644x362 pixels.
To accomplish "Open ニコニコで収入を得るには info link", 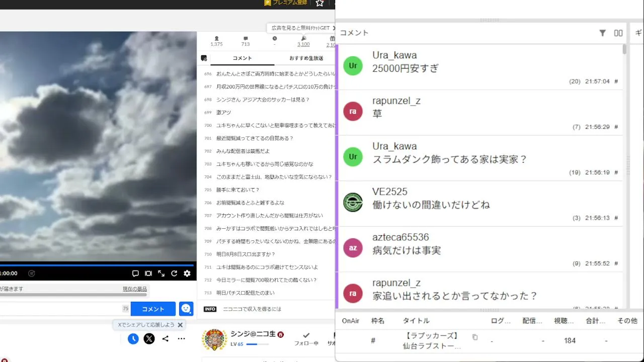I will 252,309.
